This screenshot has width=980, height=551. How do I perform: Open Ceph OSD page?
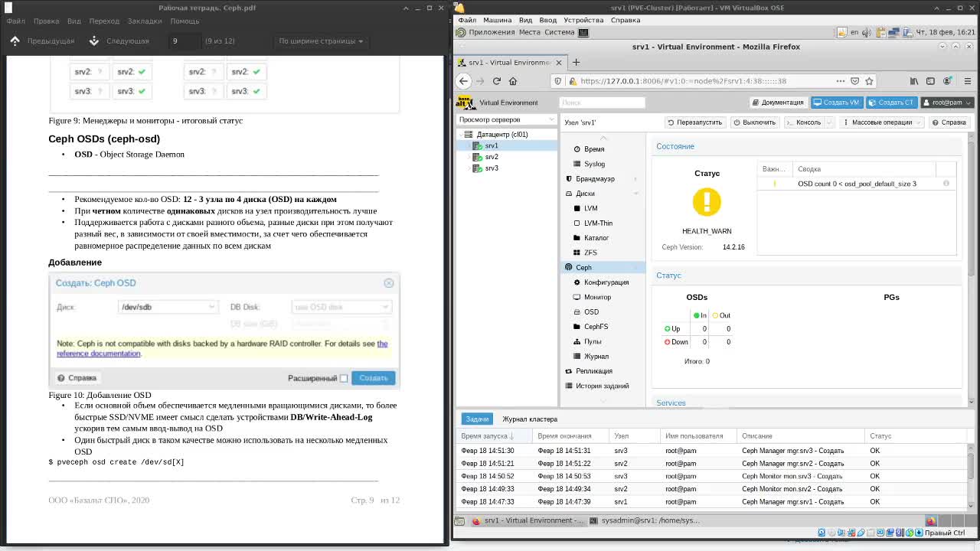point(603,311)
